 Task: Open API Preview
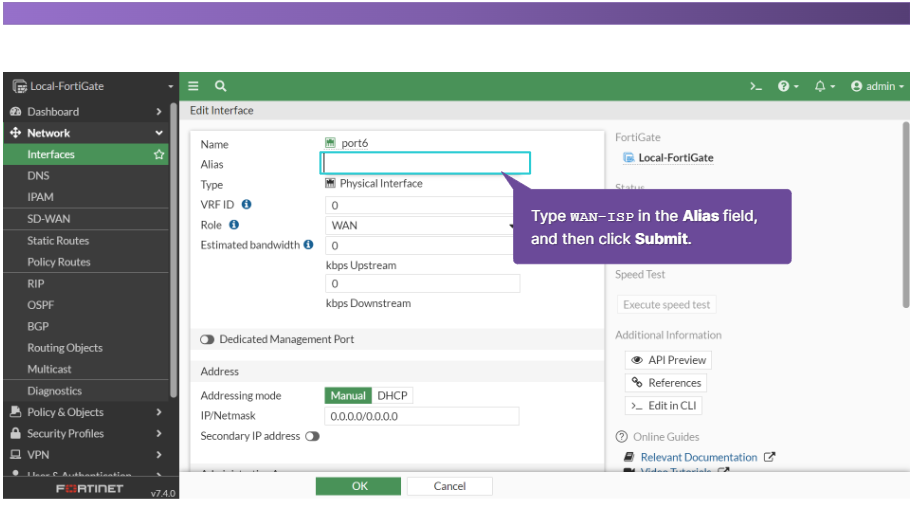pos(668,360)
